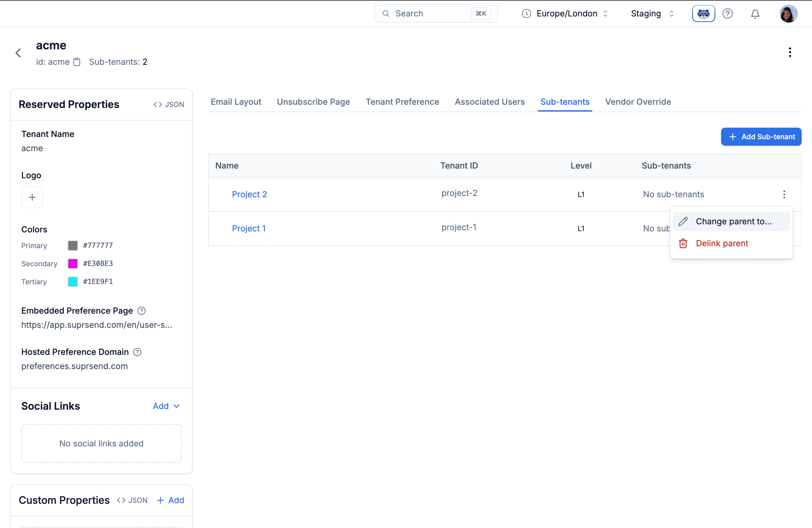Click the Tertiary color swatch #1EE9F1
The height and width of the screenshot is (528, 812).
coord(73,282)
